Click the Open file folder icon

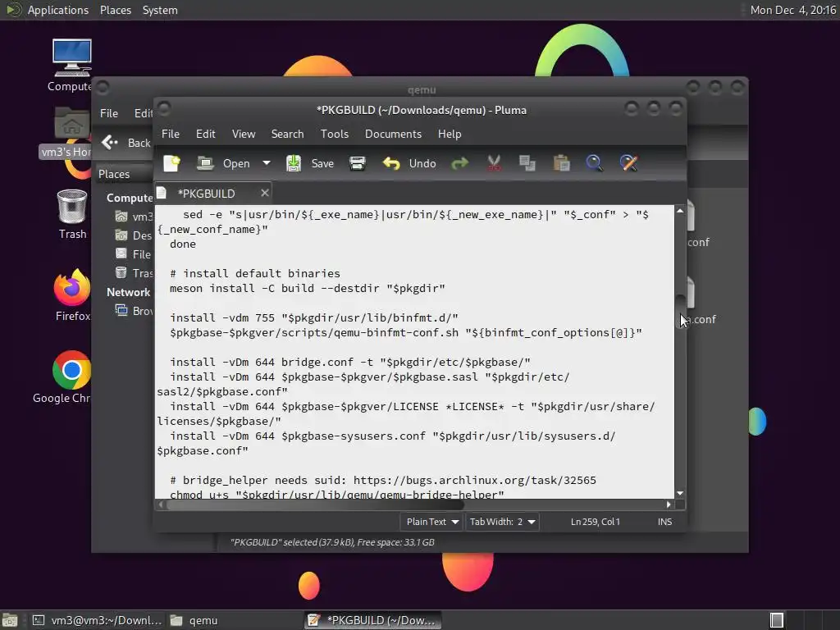pyautogui.click(x=205, y=163)
